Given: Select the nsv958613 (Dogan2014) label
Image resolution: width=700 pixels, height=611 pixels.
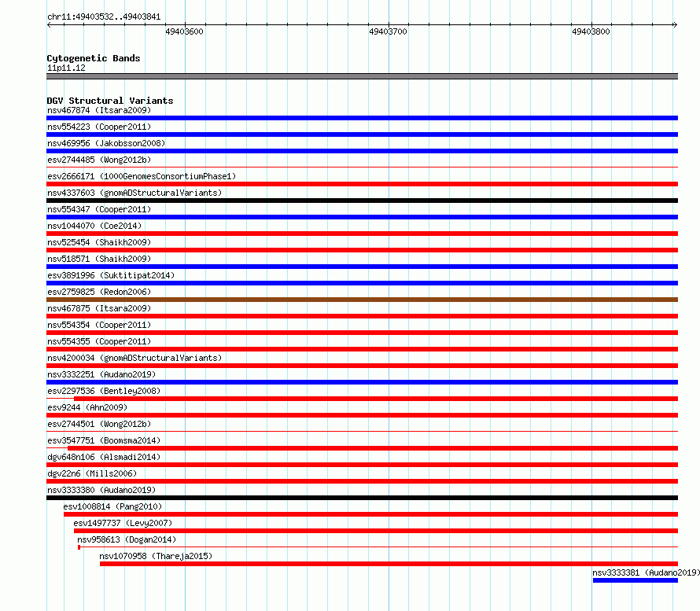Looking at the screenshot, I should click(127, 539).
